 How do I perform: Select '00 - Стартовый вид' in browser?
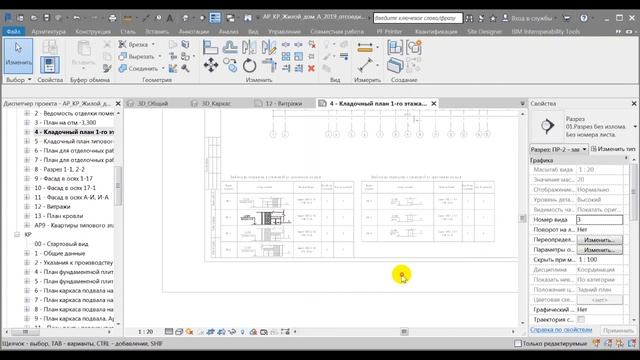[61, 244]
